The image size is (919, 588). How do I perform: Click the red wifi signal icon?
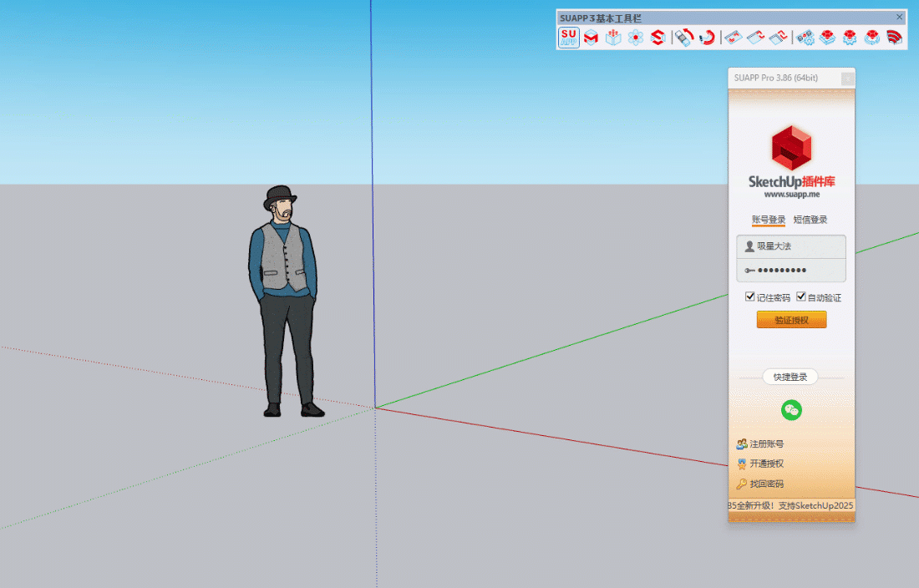click(x=895, y=38)
